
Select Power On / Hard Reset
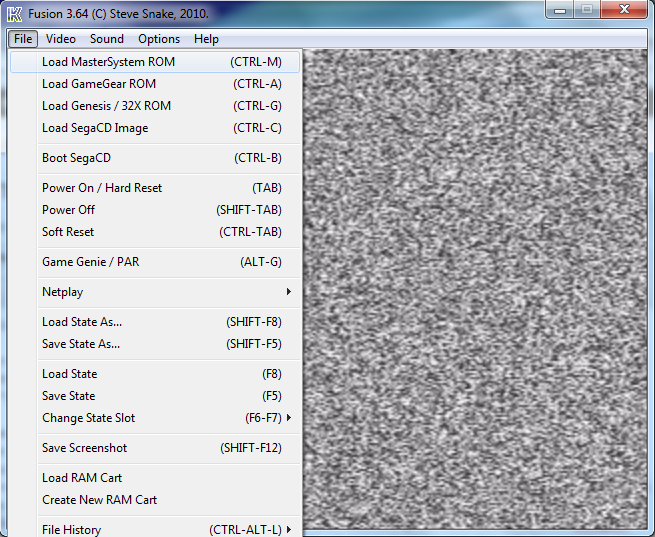point(155,188)
